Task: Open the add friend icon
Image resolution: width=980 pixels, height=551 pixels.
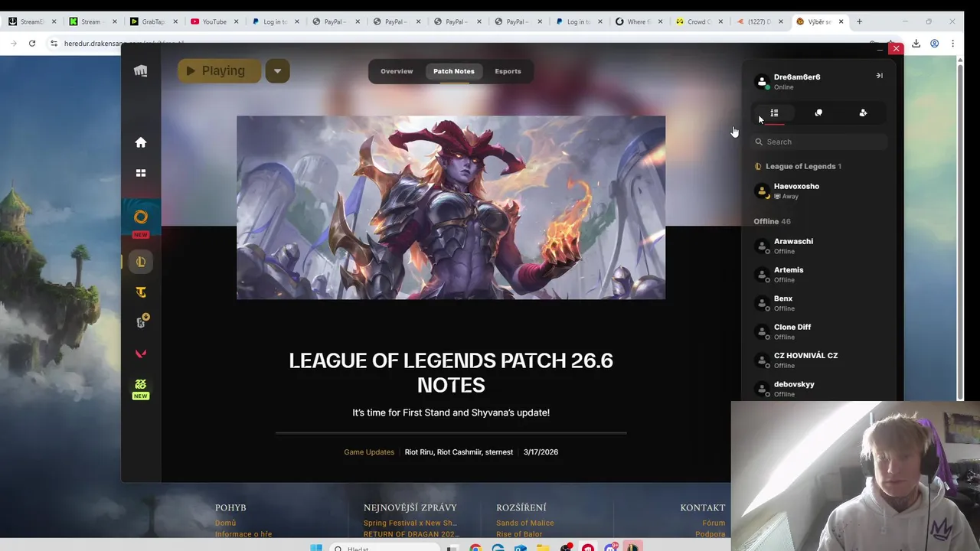Action: coord(863,113)
